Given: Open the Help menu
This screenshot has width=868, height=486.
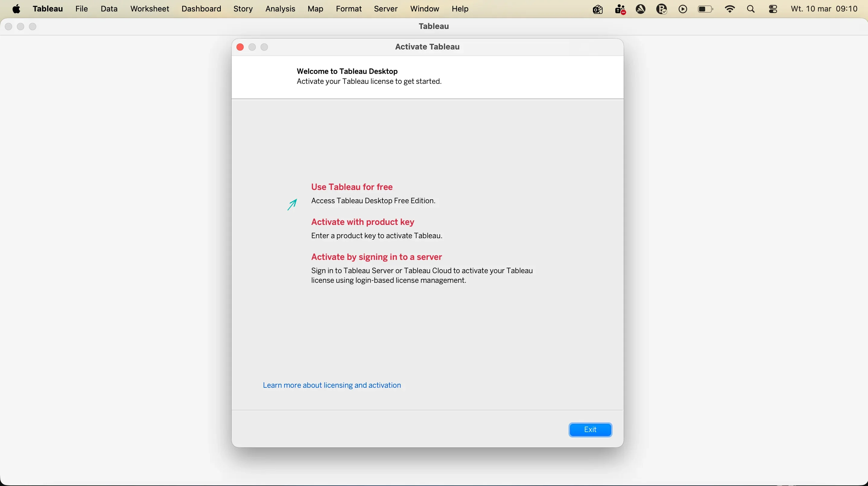Looking at the screenshot, I should coord(460,9).
